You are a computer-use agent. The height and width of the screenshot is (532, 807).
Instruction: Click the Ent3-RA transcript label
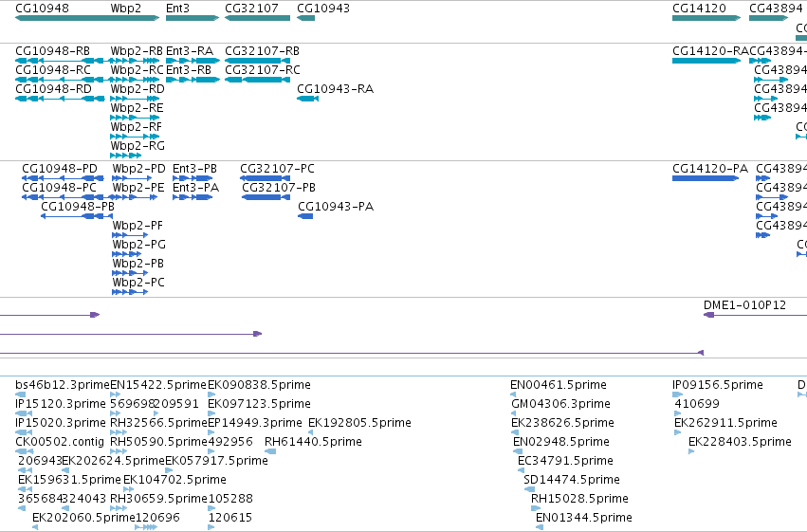coord(190,51)
